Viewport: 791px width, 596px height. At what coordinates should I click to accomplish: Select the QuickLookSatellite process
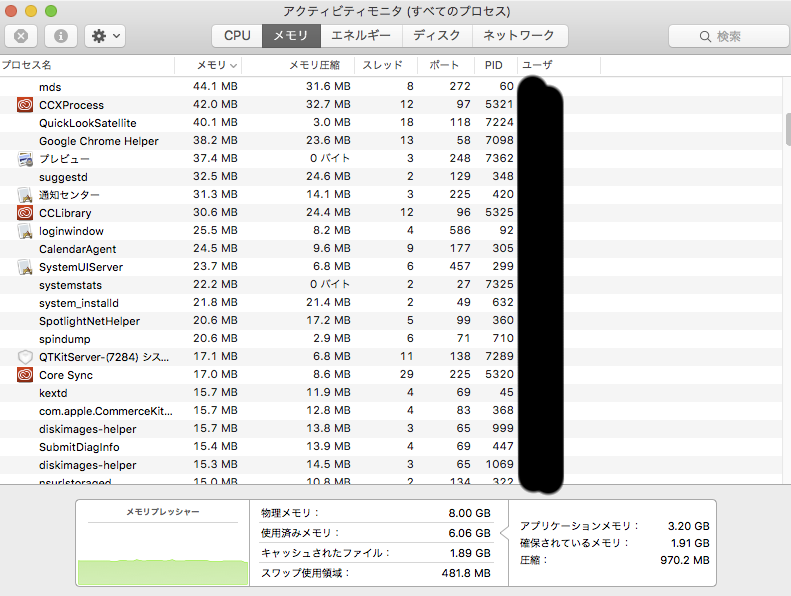[x=391, y=123]
